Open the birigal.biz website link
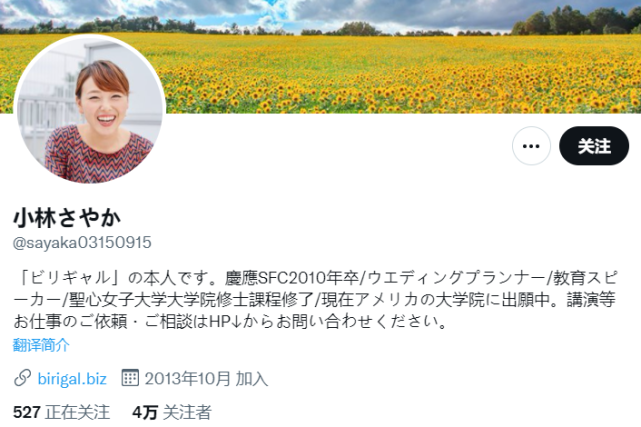The height and width of the screenshot is (427, 641). (72, 379)
